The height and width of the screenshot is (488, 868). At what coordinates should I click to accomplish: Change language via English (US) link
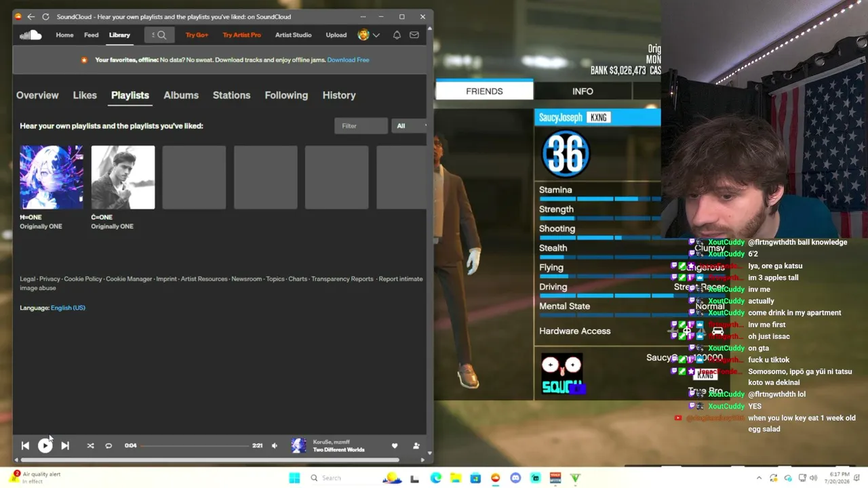(x=68, y=308)
